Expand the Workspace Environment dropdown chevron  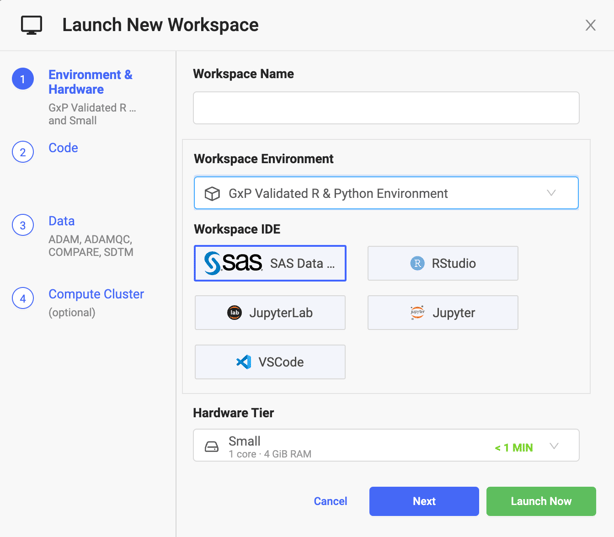pyautogui.click(x=551, y=193)
